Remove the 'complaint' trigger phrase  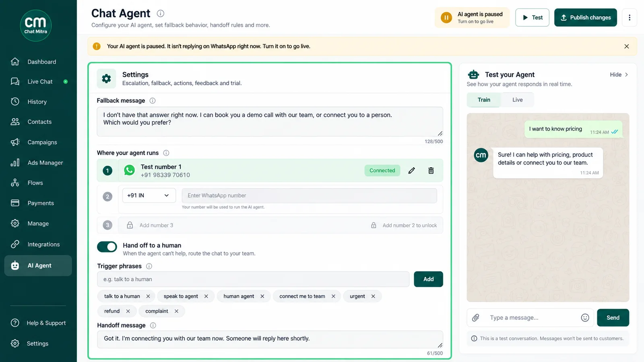[x=176, y=311]
